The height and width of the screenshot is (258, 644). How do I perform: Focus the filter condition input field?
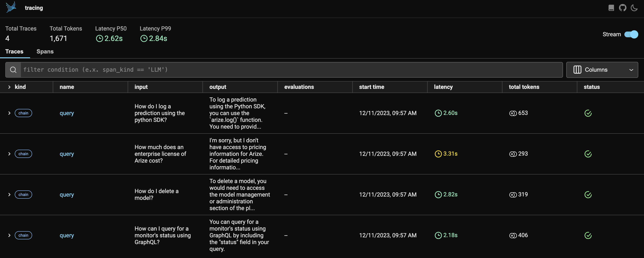292,70
